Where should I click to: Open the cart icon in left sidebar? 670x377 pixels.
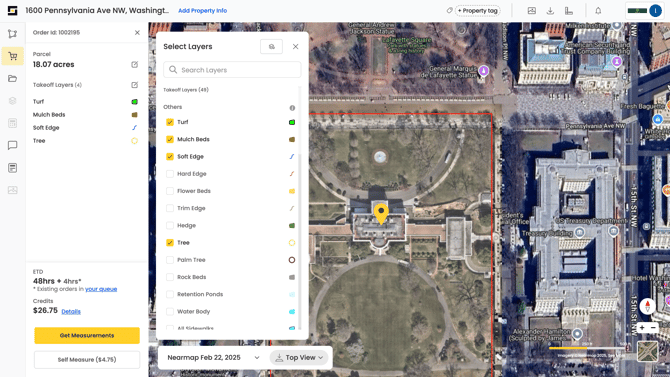point(12,56)
